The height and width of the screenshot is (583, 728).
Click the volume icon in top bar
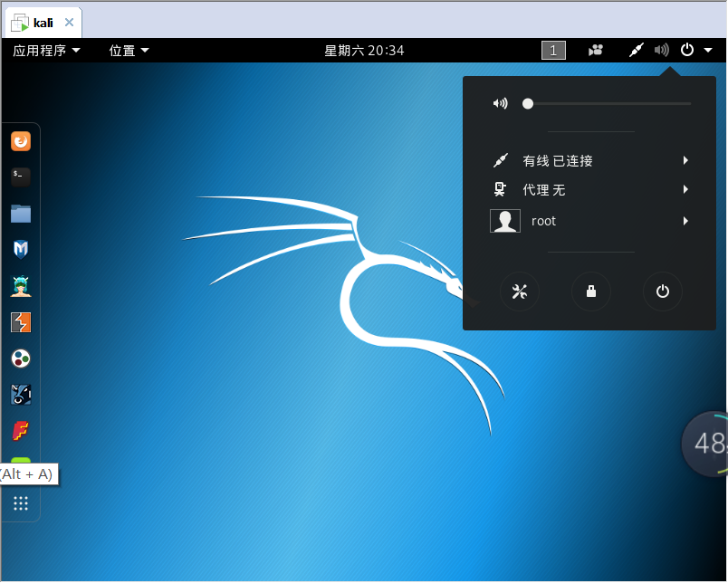click(662, 50)
